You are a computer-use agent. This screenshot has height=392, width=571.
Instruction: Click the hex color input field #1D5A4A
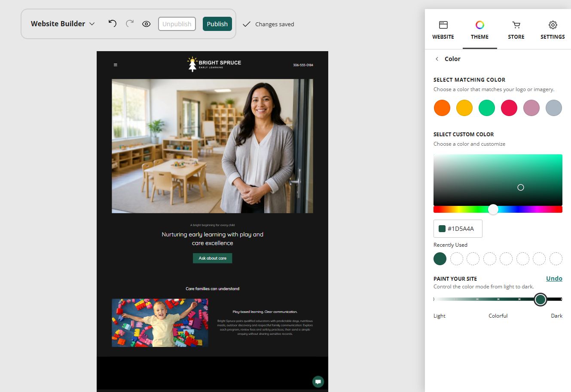[458, 229]
